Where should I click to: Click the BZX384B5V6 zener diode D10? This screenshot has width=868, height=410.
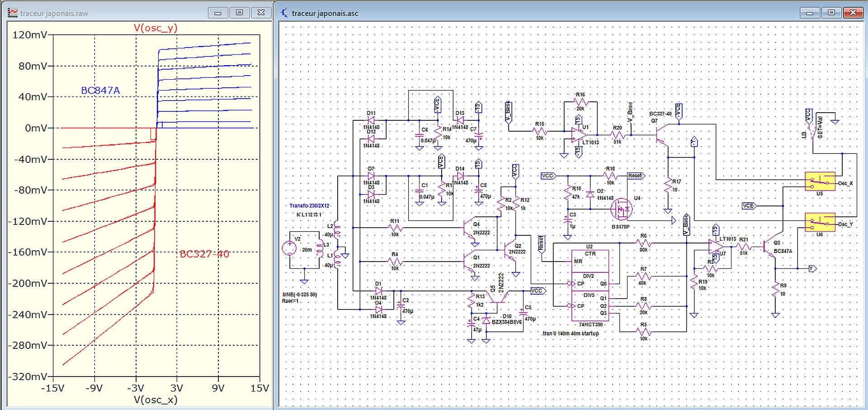coord(486,320)
